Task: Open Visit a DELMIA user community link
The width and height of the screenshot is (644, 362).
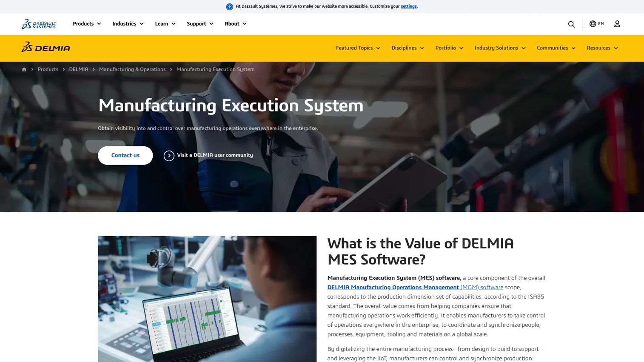Action: click(215, 155)
